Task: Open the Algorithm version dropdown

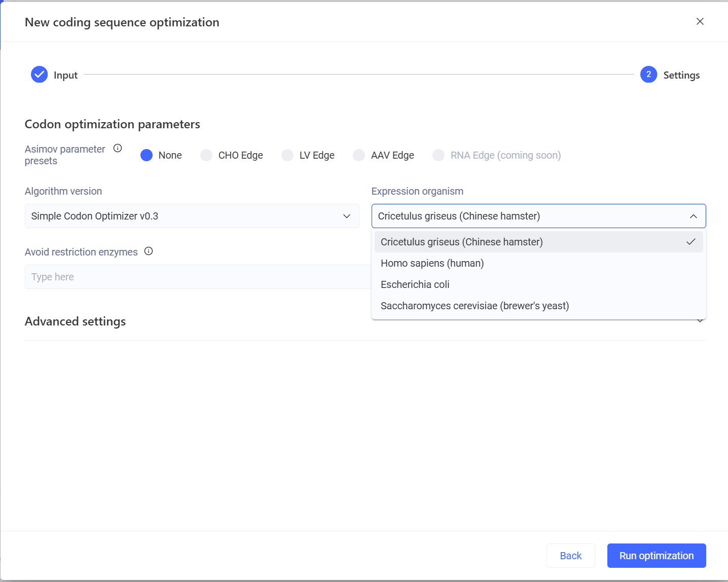Action: (192, 216)
